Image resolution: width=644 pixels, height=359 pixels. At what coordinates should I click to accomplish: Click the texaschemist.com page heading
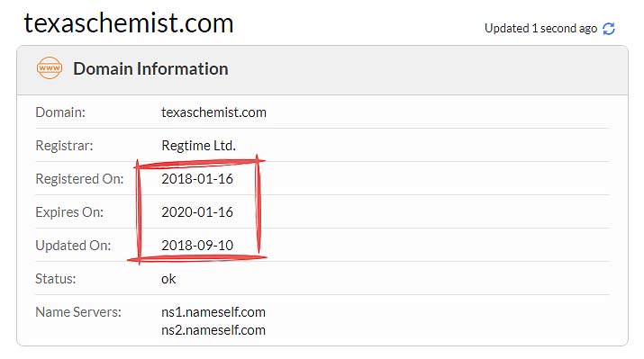coord(129,23)
